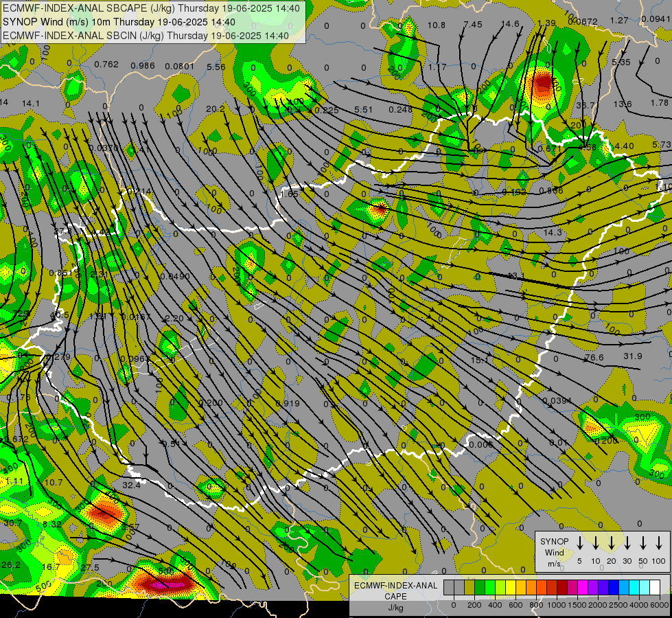
Task: Click the wind arrow above 5 m/s
Action: pyautogui.click(x=579, y=543)
